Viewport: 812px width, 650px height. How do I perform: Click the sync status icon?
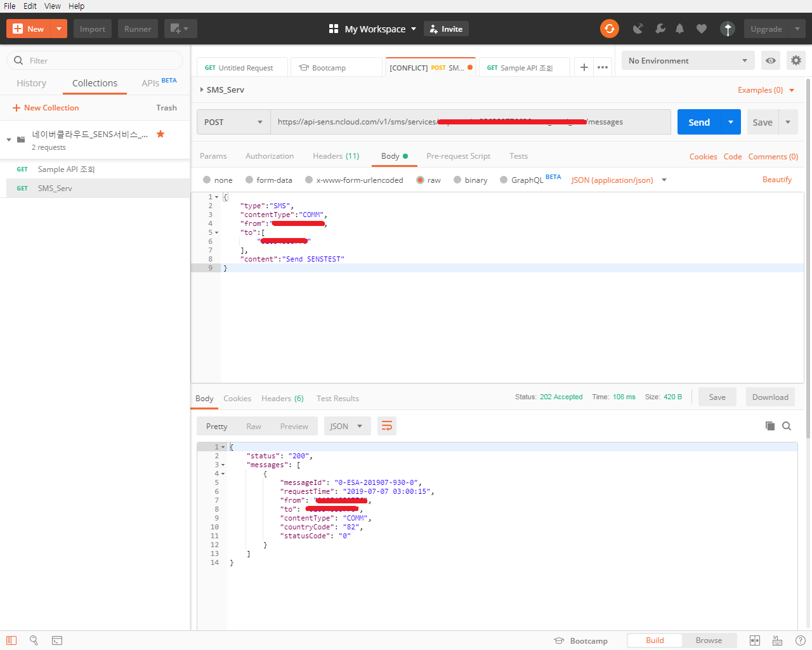point(609,29)
